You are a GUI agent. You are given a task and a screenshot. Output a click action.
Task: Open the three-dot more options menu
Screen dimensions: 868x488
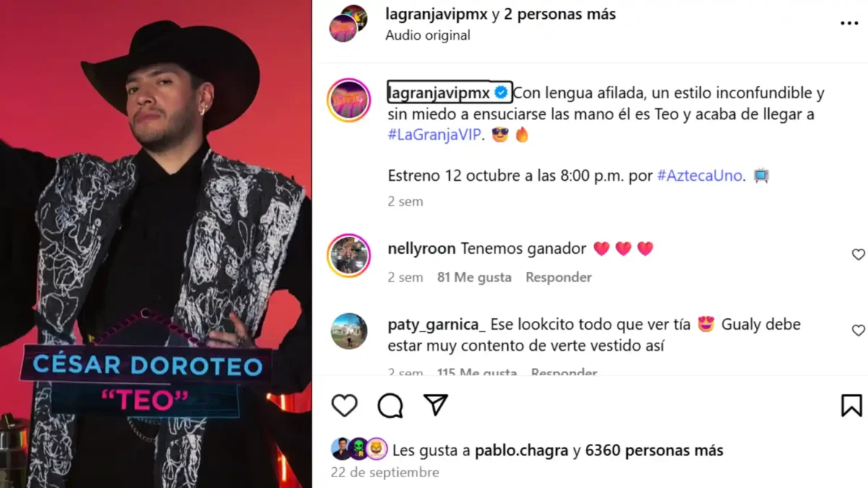[x=849, y=24]
